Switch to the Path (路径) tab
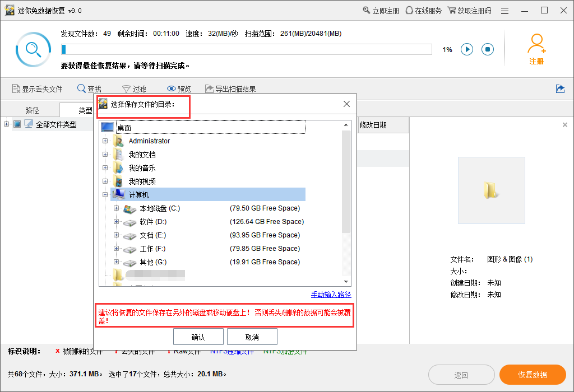The image size is (574, 392). [x=32, y=110]
